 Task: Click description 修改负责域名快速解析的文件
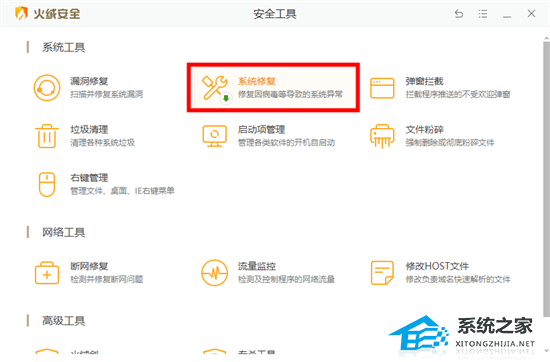pyautogui.click(x=458, y=280)
